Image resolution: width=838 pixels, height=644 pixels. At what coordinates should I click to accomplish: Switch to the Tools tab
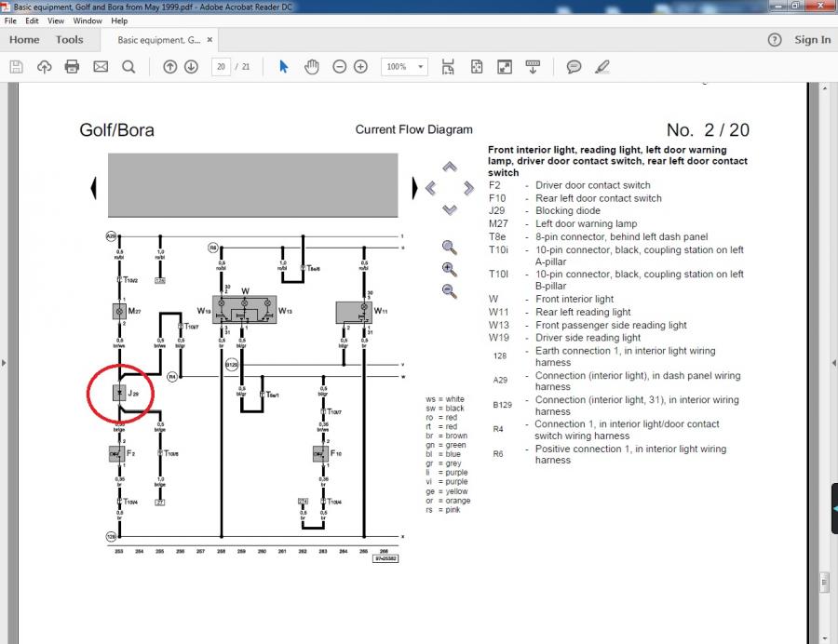pos(69,40)
